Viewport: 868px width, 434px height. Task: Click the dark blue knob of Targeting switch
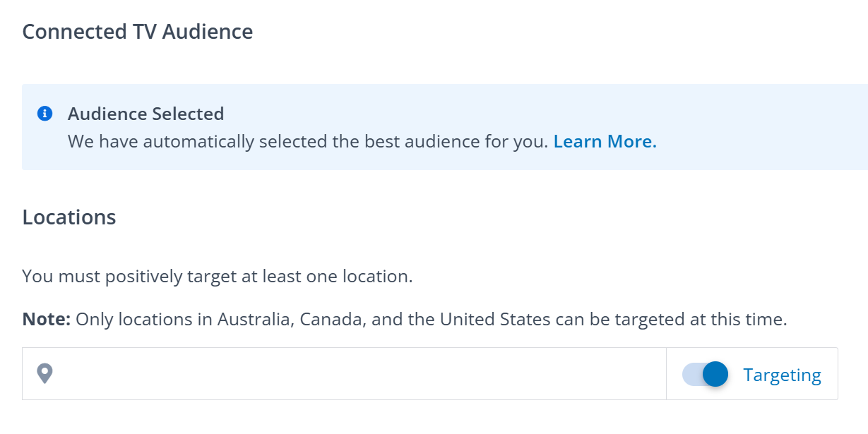[715, 374]
